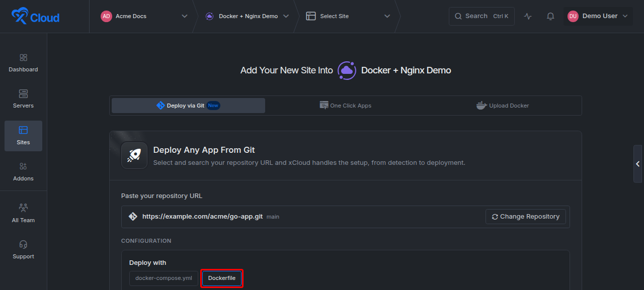Click the Change Repository button
This screenshot has height=290, width=644.
tap(526, 217)
